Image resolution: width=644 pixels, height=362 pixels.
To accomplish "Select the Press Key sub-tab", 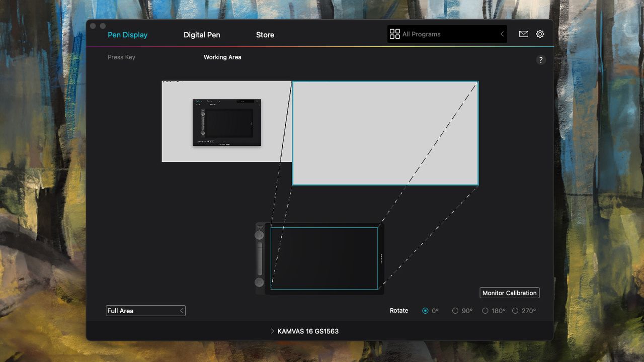I will tap(121, 57).
